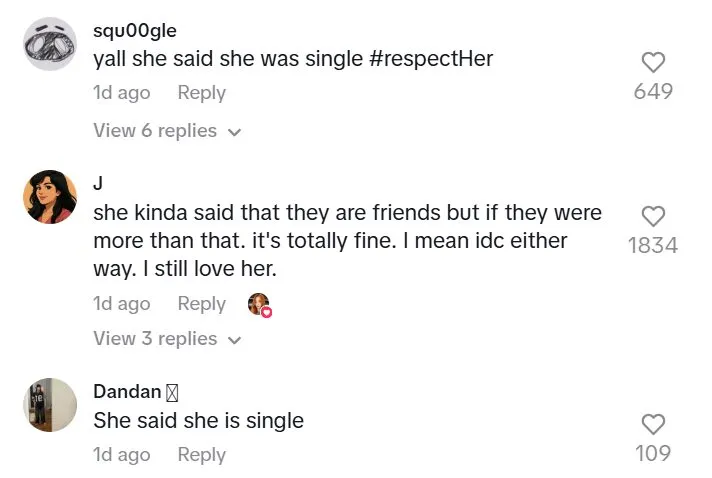Open J username link
712x478 pixels.
pos(98,183)
